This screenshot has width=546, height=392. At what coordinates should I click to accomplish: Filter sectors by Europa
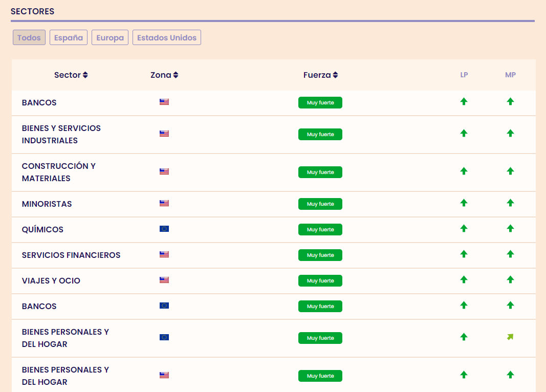[x=110, y=37]
